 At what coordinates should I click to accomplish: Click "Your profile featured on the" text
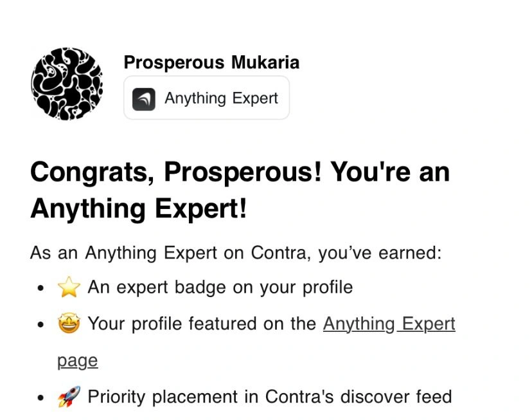pyautogui.click(x=202, y=324)
